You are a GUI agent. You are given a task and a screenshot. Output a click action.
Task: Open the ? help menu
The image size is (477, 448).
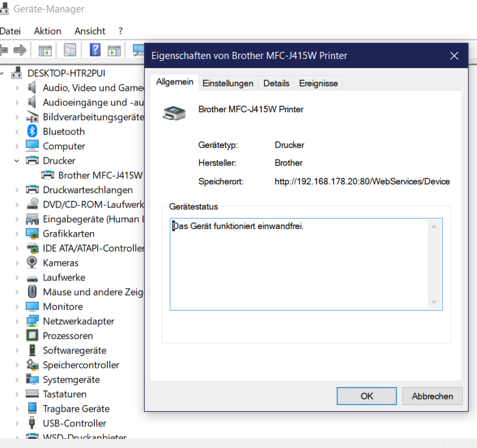[121, 31]
